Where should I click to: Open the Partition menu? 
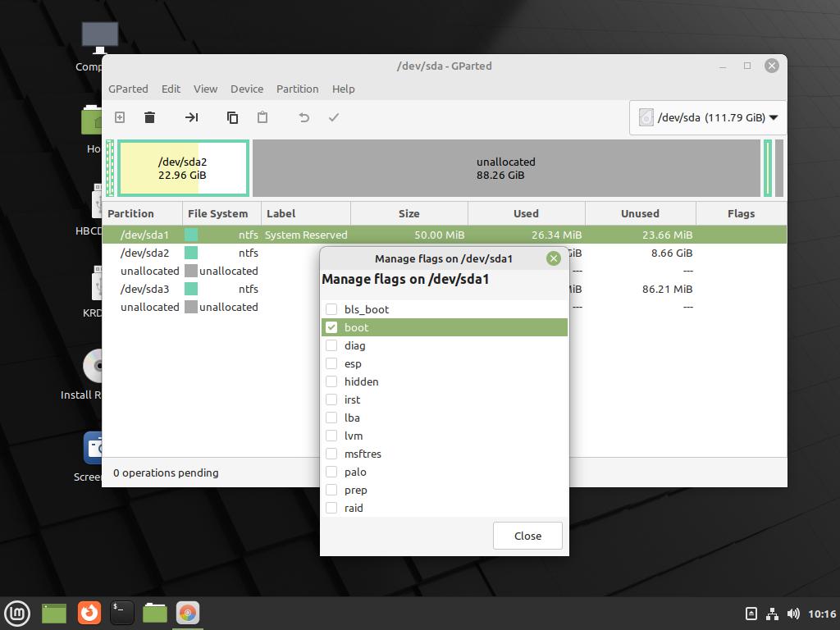click(x=297, y=89)
